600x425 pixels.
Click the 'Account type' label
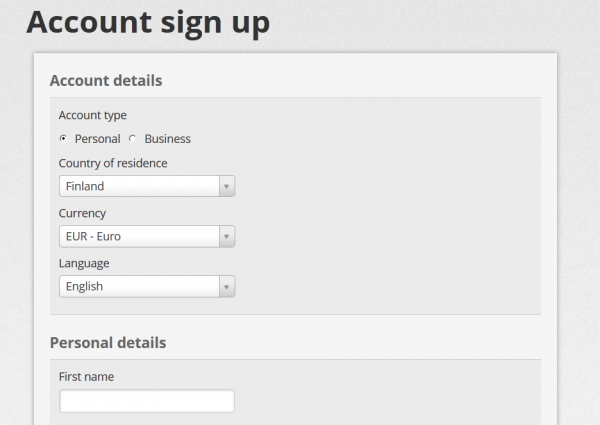click(93, 116)
